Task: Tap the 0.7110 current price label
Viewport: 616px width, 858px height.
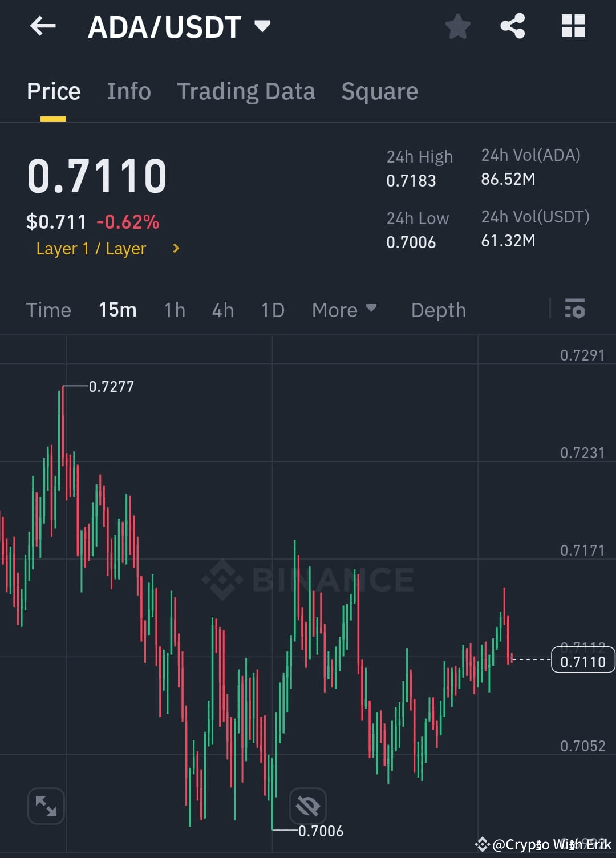Action: (x=582, y=661)
